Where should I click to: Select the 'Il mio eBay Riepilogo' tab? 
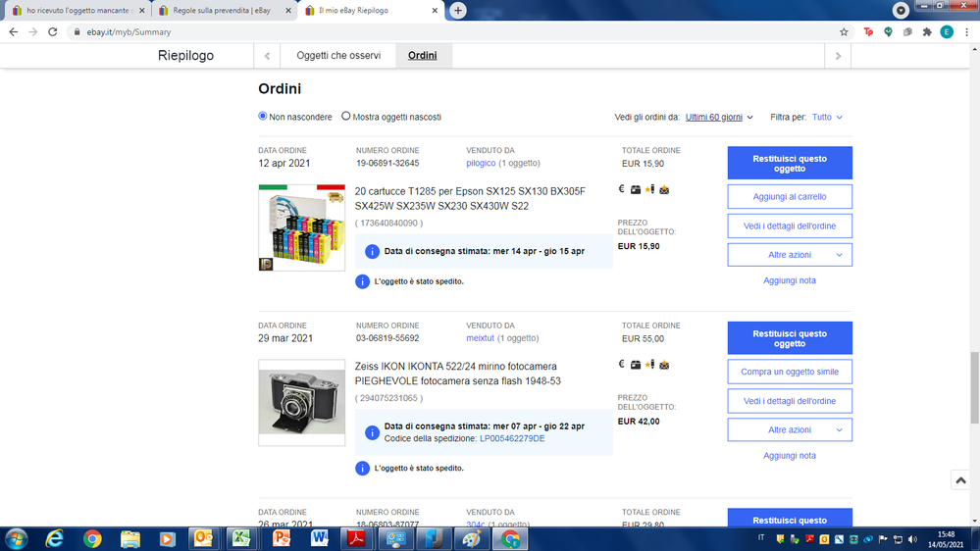point(371,11)
